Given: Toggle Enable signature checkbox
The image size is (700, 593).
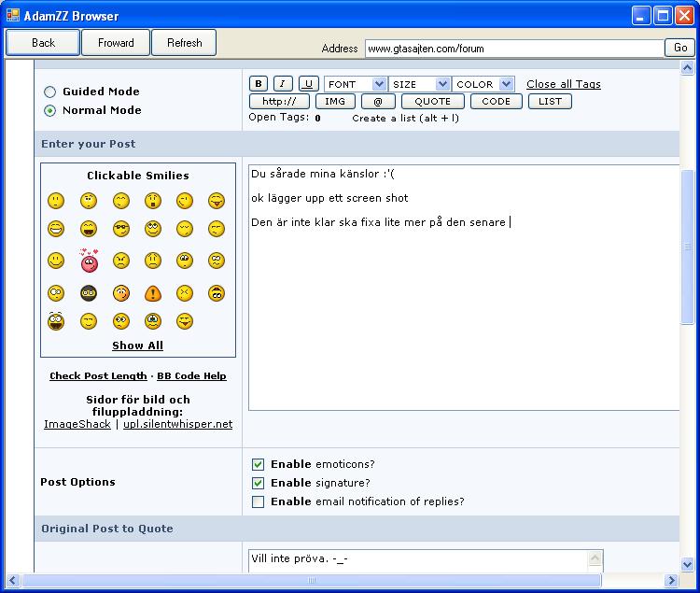Looking at the screenshot, I should point(258,483).
